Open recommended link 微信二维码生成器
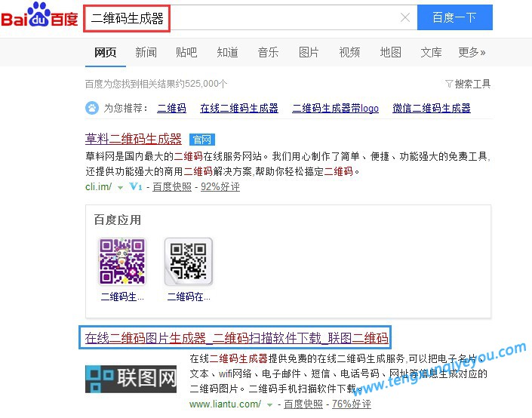 coord(432,108)
